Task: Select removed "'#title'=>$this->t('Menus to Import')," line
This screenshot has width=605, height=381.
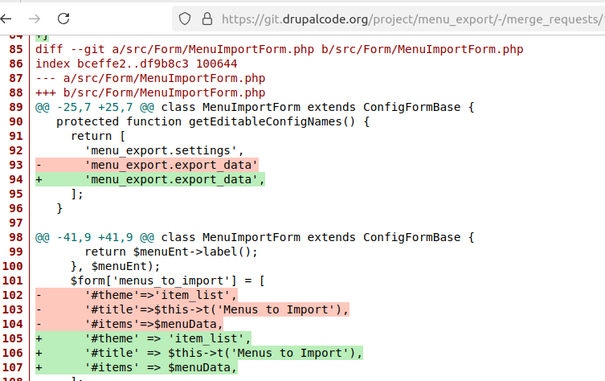Action: [x=192, y=310]
